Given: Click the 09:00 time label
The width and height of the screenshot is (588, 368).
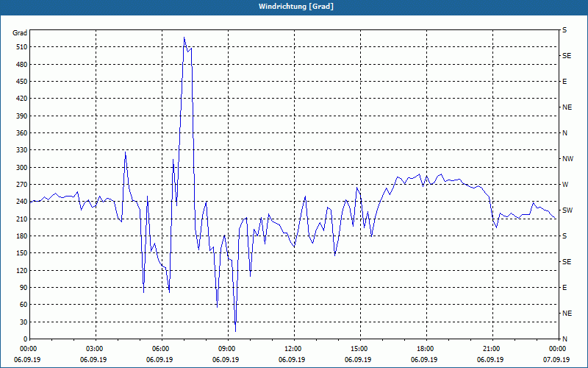Looking at the screenshot, I should coord(227,349).
